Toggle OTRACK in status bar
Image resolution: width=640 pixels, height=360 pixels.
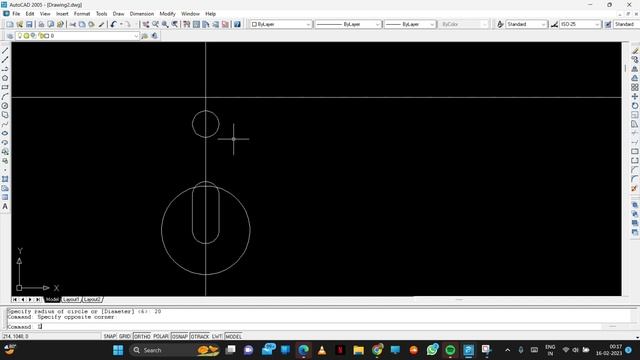200,336
